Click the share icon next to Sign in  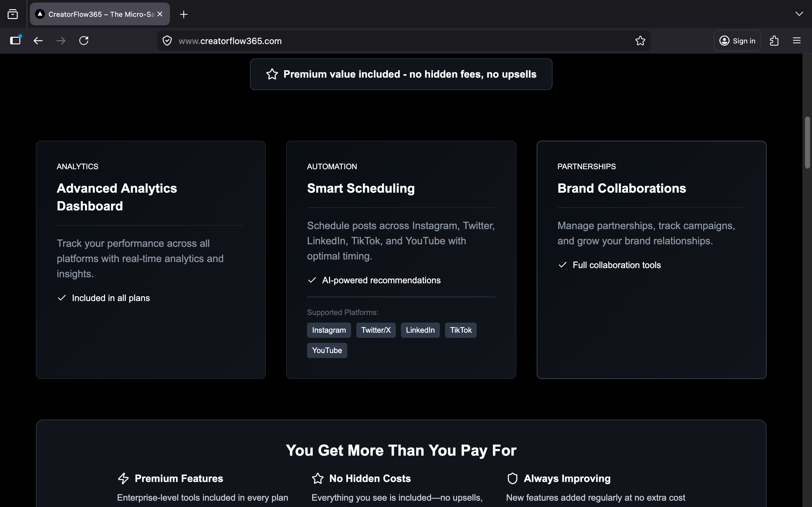[774, 40]
